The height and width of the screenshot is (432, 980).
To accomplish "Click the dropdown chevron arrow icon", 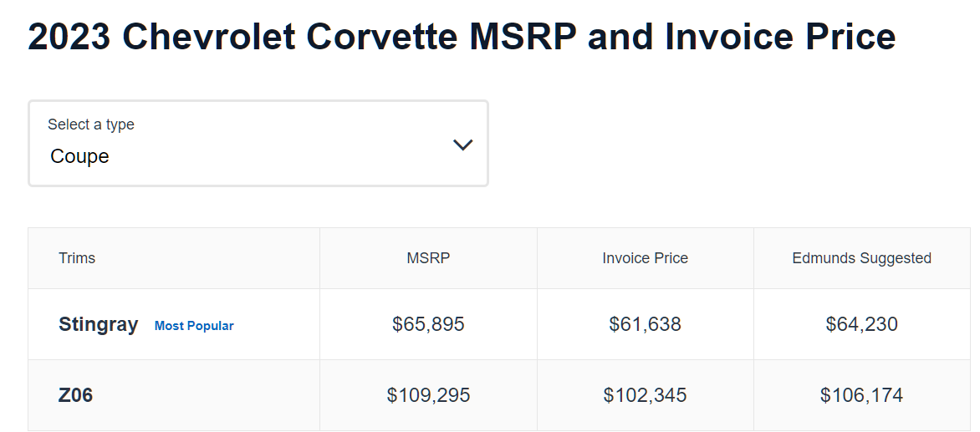I will [x=462, y=145].
